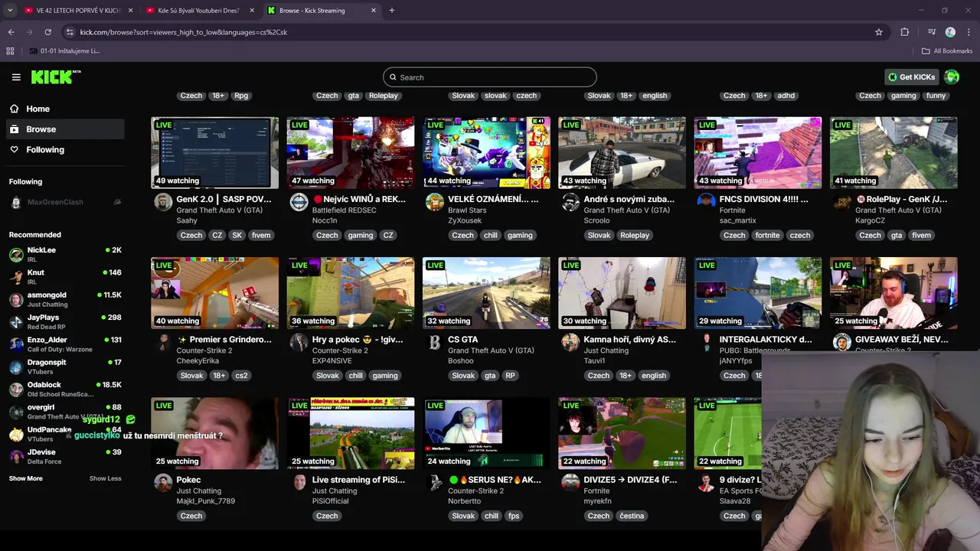Open asmongold in recommended channels

point(65,299)
